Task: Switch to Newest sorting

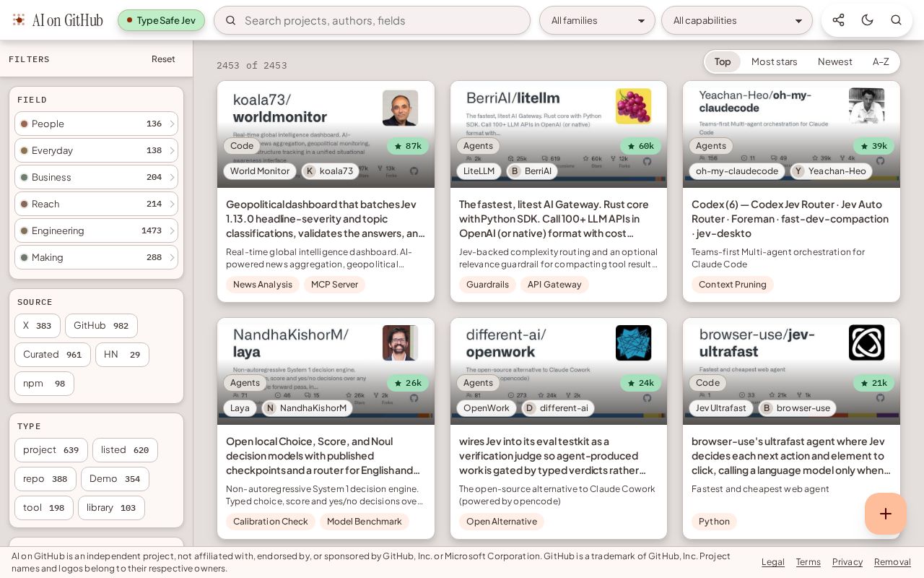Action: coord(835,61)
